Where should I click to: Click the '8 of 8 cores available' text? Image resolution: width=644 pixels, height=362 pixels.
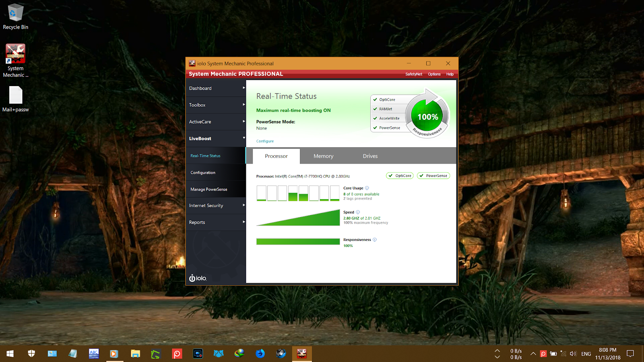pyautogui.click(x=361, y=194)
